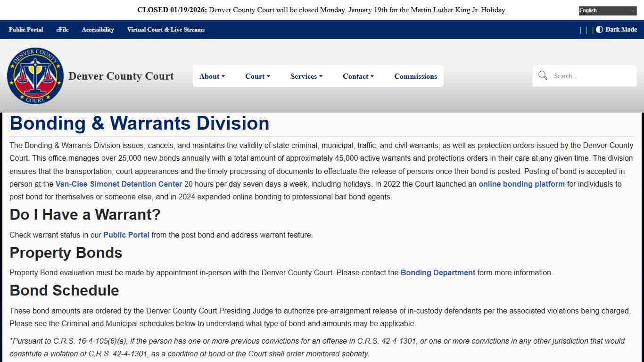Click the search magnifying glass icon

(x=543, y=75)
